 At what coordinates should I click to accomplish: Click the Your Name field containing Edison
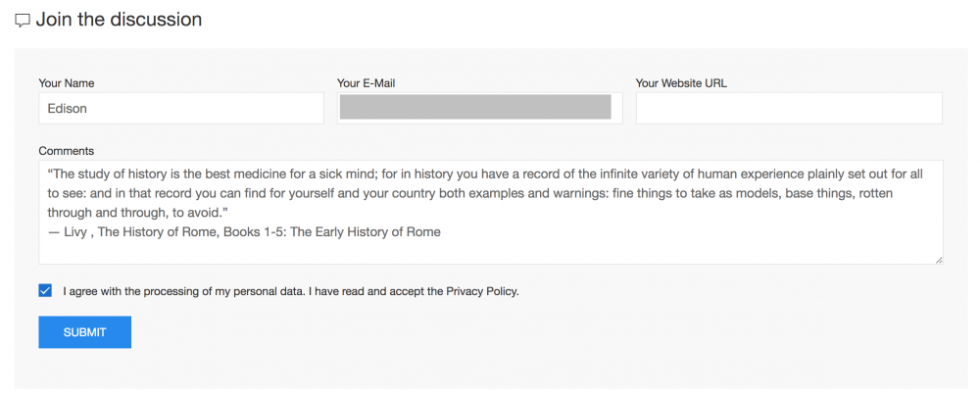(180, 109)
